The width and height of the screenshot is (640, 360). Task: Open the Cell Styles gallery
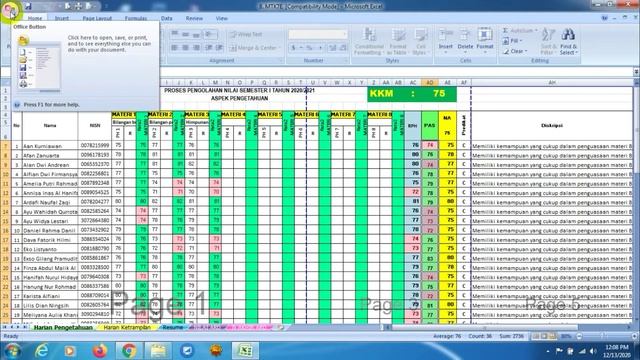(420, 41)
